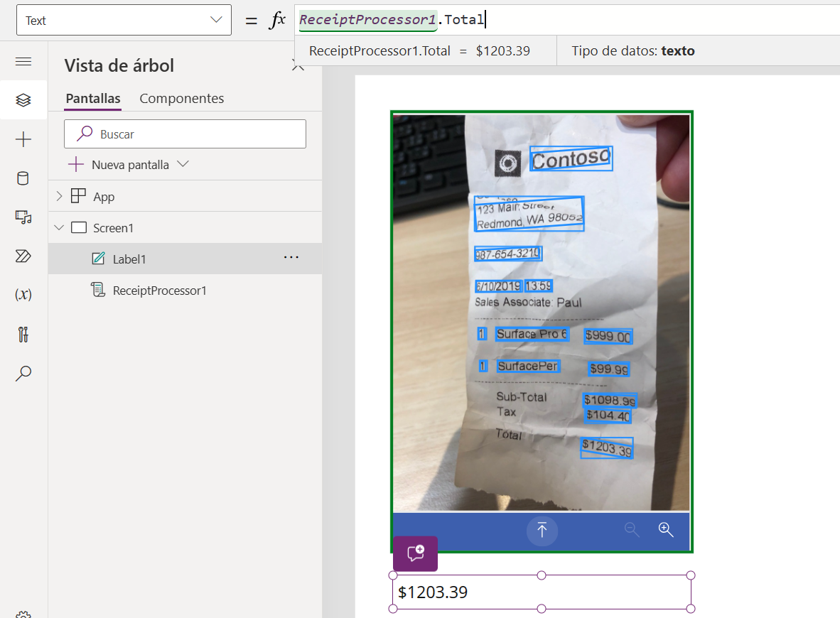Click the upload arrow icon on receipt processor
The width and height of the screenshot is (840, 618).
point(542,530)
